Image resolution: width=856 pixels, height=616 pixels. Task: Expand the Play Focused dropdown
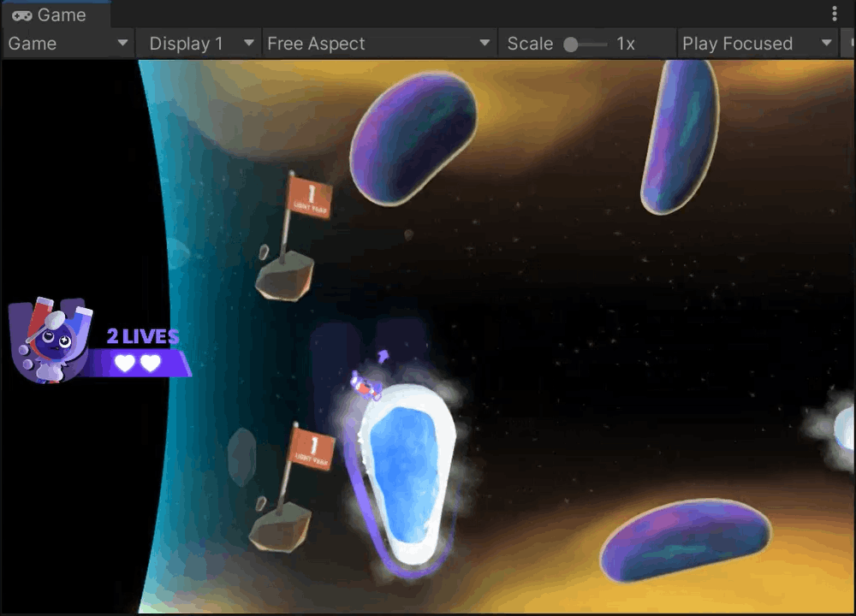click(757, 44)
